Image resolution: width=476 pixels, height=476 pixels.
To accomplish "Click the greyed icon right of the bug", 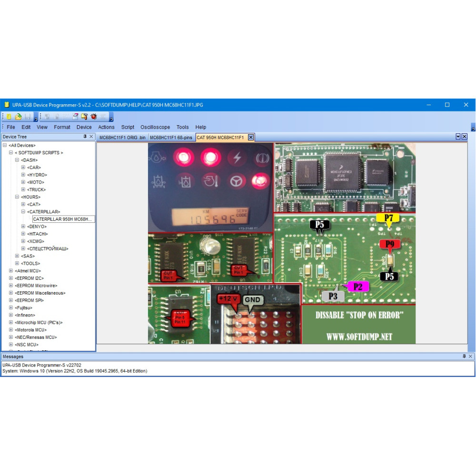I will point(103,117).
